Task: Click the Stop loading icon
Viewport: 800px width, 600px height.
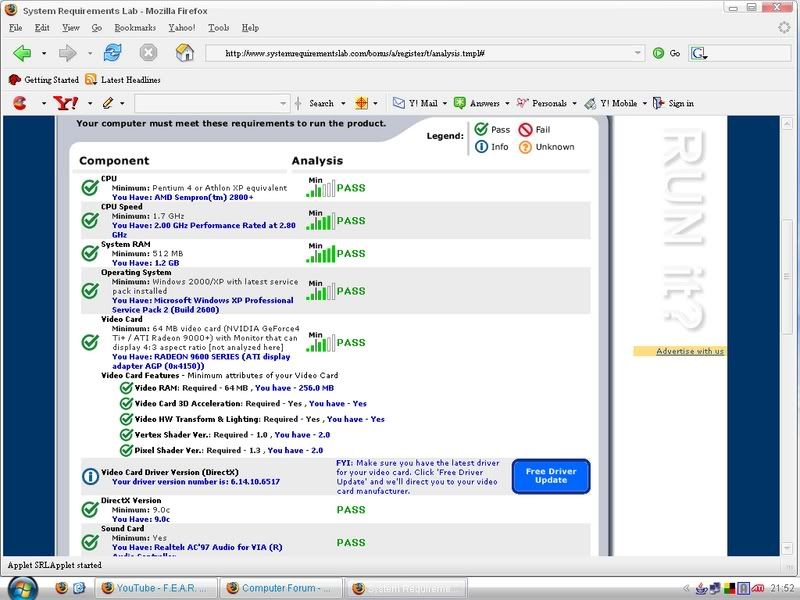Action: (x=148, y=53)
